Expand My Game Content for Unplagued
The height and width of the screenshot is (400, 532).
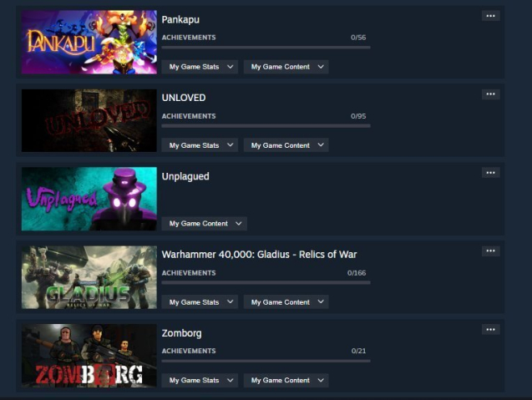coord(205,224)
